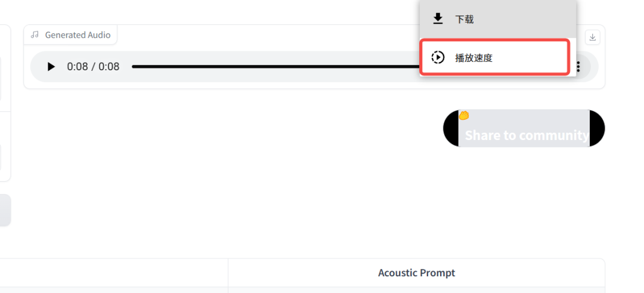Click empty header cell left of Acoustic Prompt
This screenshot has width=644, height=293.
click(x=113, y=273)
